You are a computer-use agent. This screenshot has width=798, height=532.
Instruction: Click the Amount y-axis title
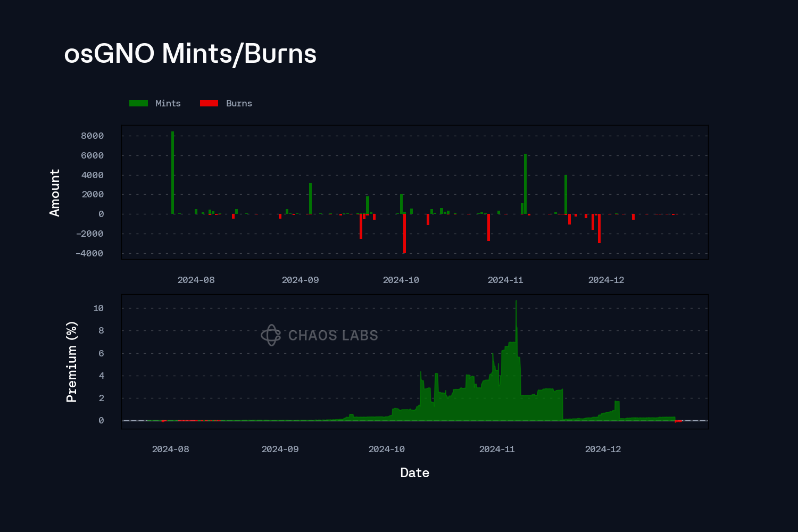(55, 193)
